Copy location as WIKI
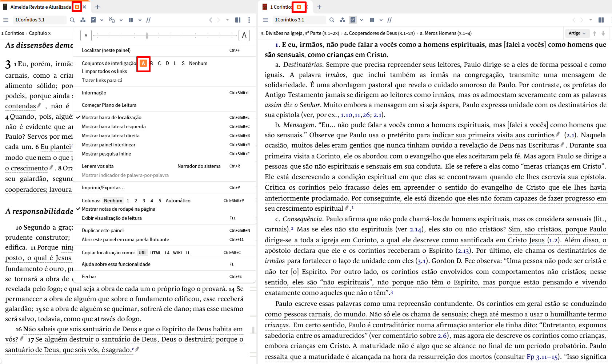The width and height of the screenshot is (612, 364). point(177,253)
